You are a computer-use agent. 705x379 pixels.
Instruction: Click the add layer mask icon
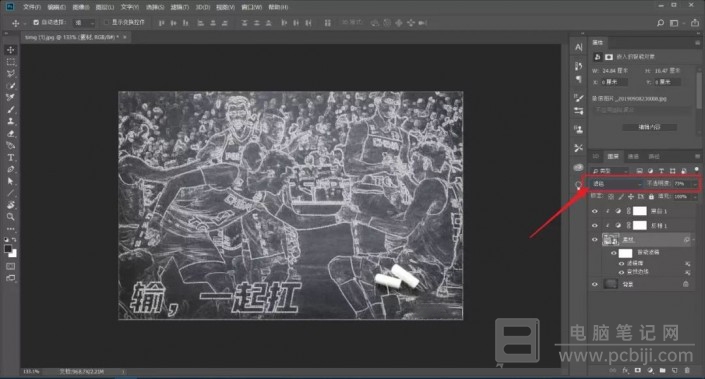638,370
